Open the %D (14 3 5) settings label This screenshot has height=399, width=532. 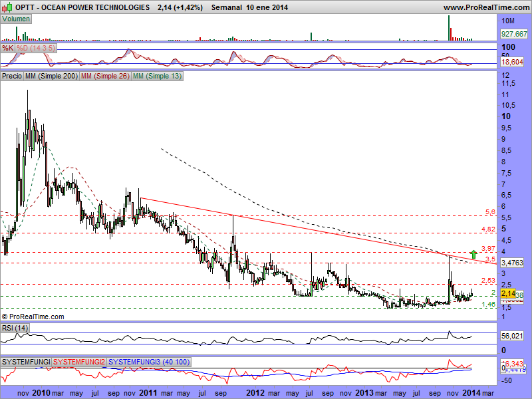36,48
